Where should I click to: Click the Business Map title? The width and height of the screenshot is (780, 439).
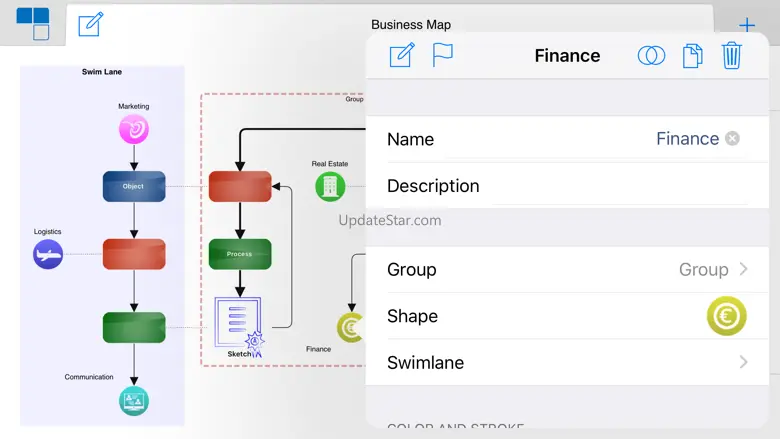411,24
